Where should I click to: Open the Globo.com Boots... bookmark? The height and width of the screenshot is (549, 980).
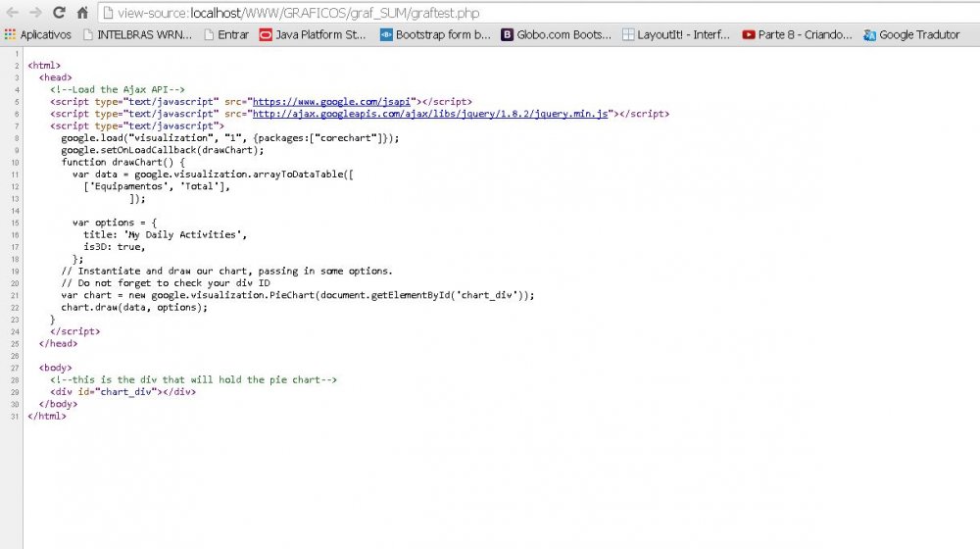coord(556,34)
